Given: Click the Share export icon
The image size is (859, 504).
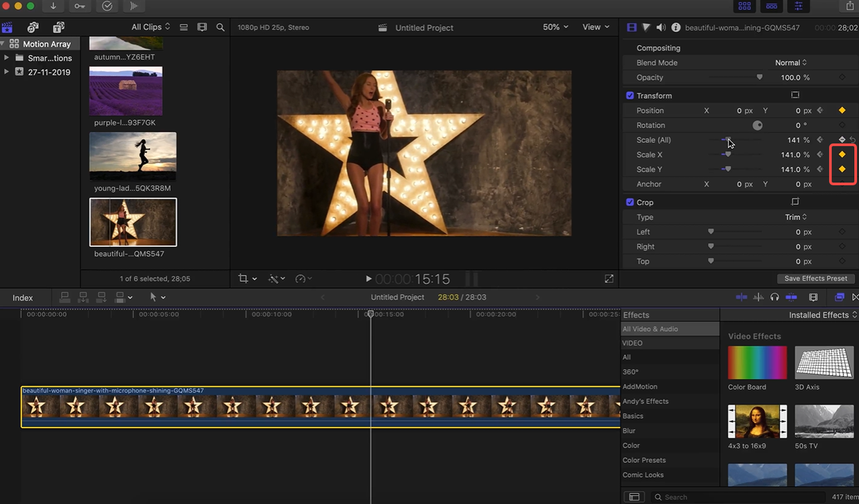Looking at the screenshot, I should [x=850, y=6].
